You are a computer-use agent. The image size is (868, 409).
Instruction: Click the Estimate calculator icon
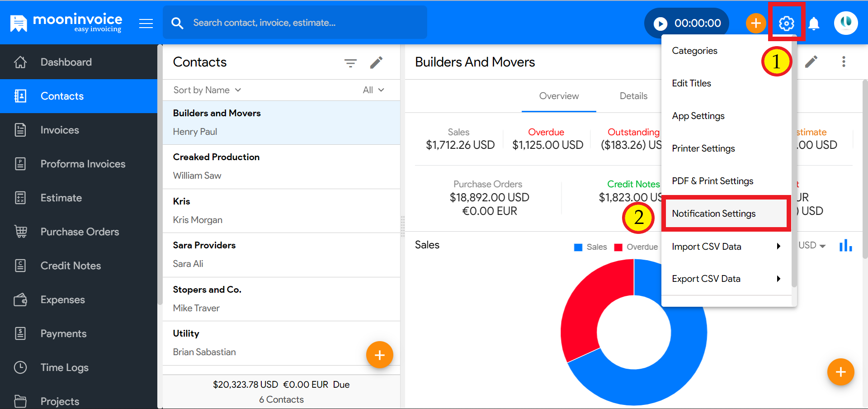click(20, 198)
